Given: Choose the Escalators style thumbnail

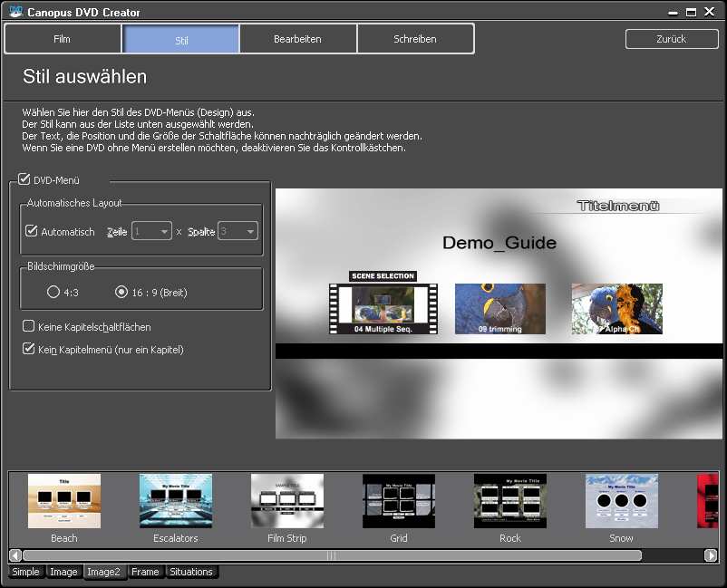Looking at the screenshot, I should click(176, 501).
